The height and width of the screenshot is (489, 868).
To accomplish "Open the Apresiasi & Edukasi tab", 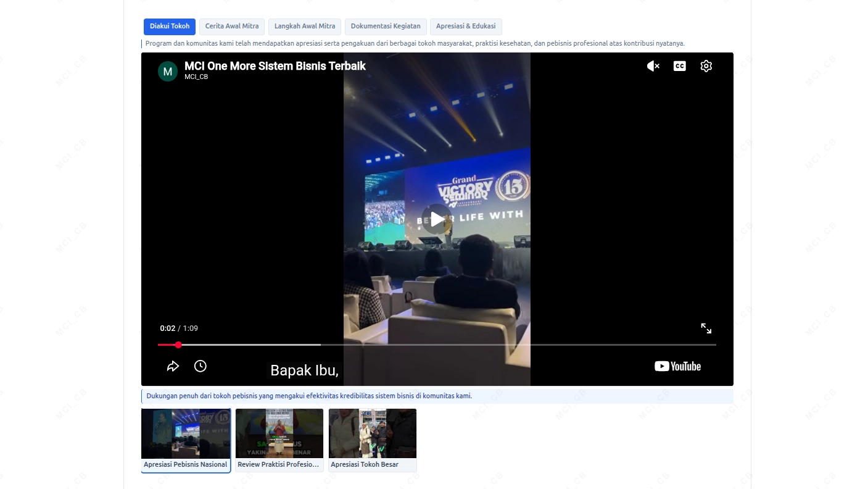I will tap(466, 27).
